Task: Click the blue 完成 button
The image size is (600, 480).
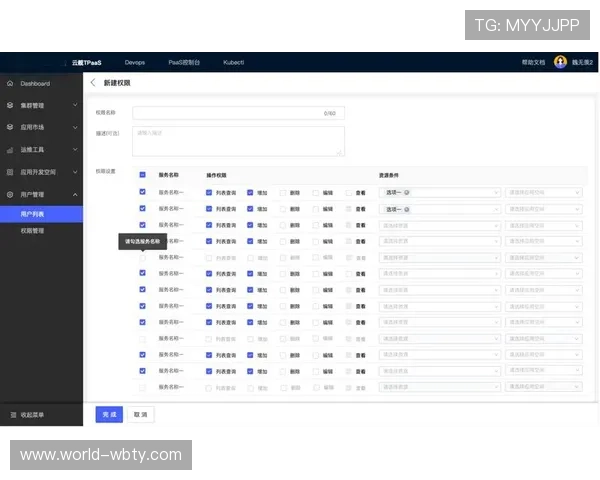Action: coord(108,414)
